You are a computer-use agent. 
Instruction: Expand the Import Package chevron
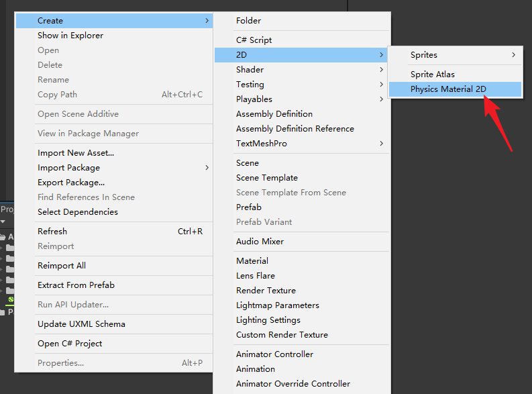207,168
